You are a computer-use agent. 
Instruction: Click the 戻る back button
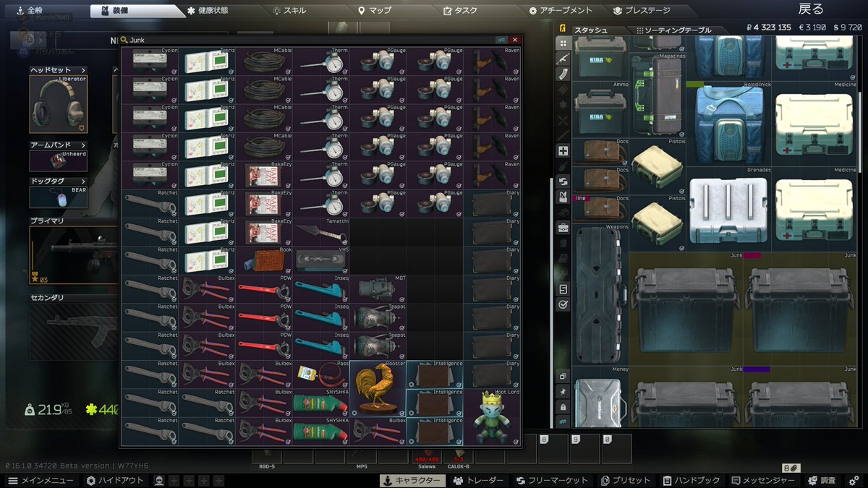click(810, 9)
